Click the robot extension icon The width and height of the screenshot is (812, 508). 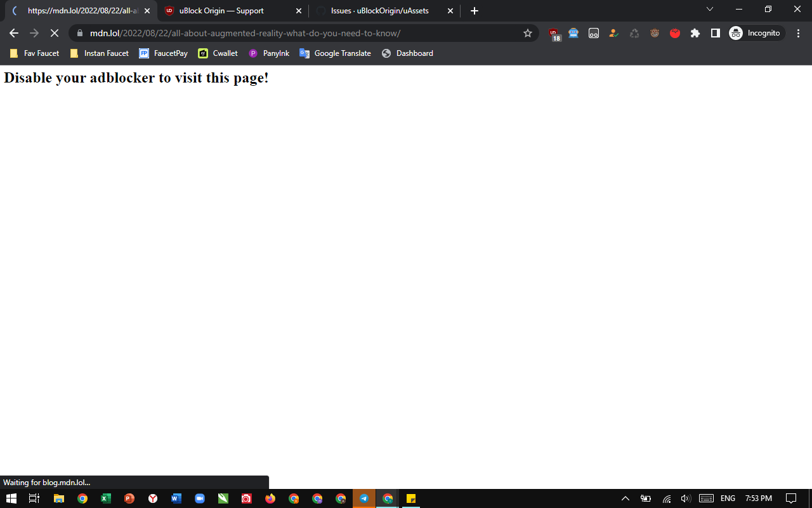coord(573,33)
